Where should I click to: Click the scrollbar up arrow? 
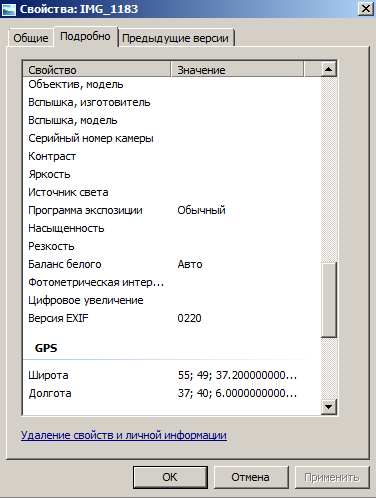point(329,69)
